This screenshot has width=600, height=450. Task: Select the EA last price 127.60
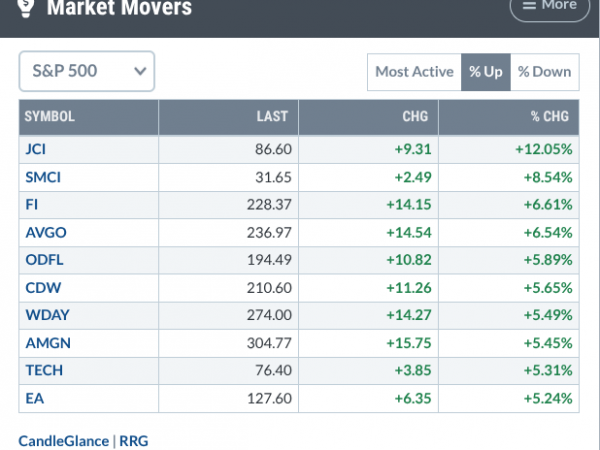(x=269, y=398)
